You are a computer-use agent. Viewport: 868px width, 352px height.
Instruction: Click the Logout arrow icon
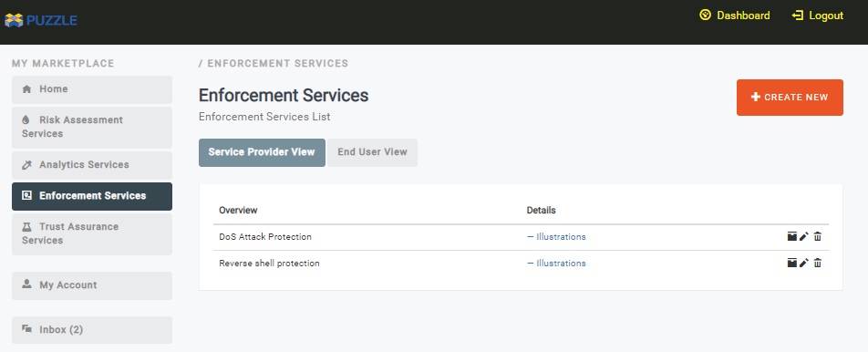point(798,16)
